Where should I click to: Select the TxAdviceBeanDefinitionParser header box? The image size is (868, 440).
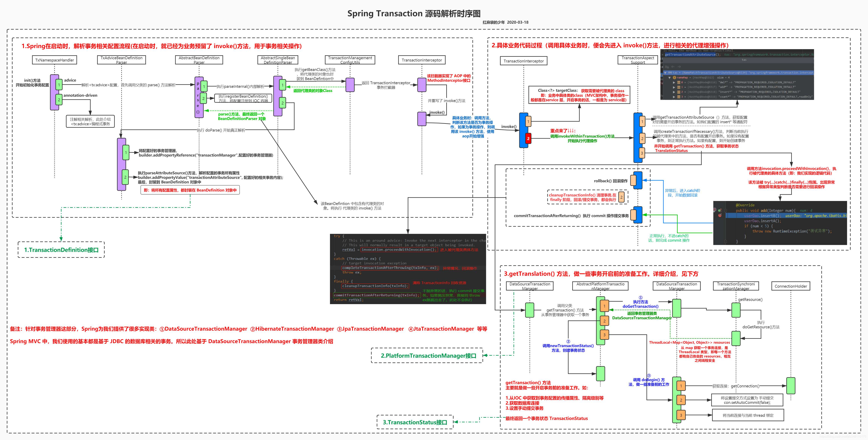pos(122,60)
